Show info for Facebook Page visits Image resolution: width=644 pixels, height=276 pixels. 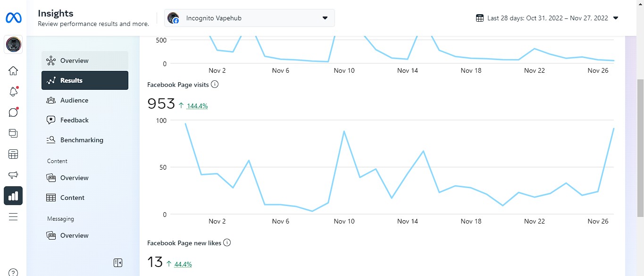215,85
